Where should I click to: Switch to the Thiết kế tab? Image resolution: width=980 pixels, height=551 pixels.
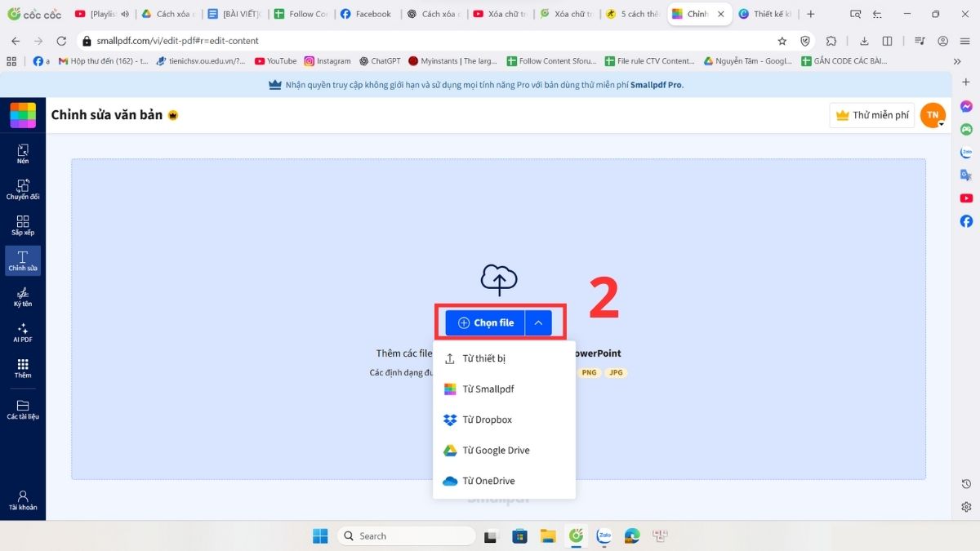click(765, 14)
